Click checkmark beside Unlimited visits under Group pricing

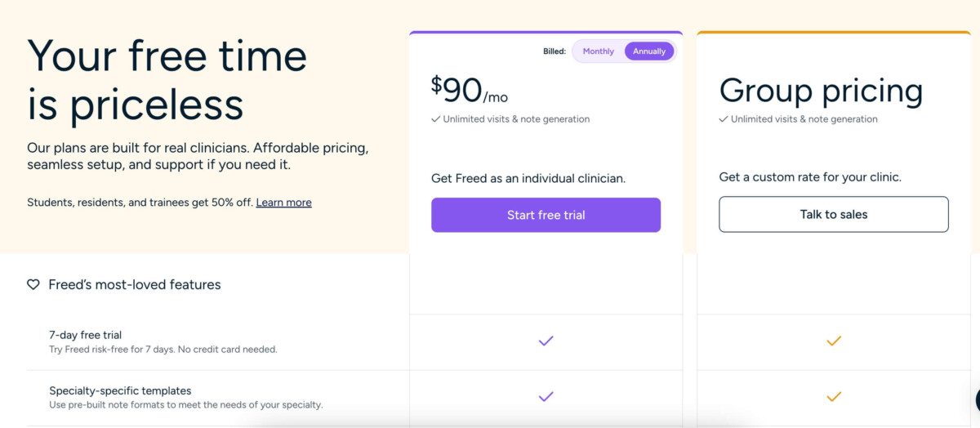(724, 119)
